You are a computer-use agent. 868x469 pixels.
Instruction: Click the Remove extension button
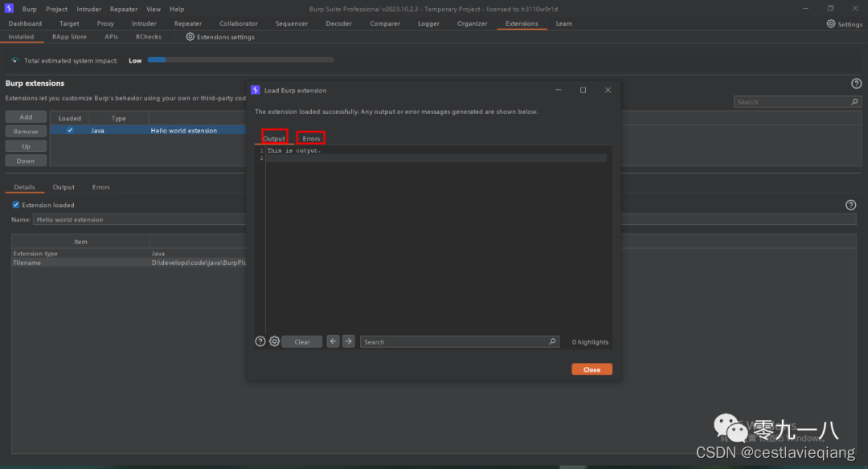[x=26, y=131]
